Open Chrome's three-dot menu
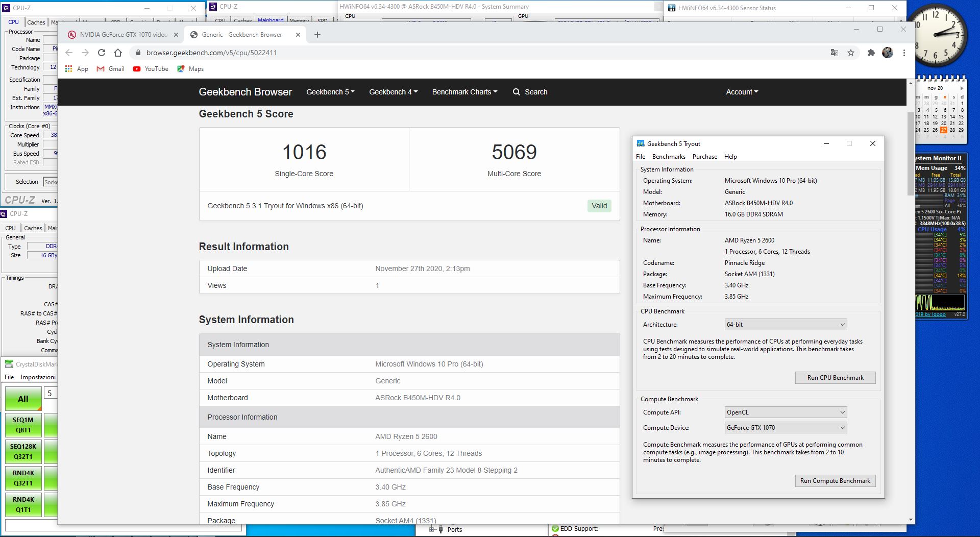This screenshot has height=537, width=980. point(904,53)
